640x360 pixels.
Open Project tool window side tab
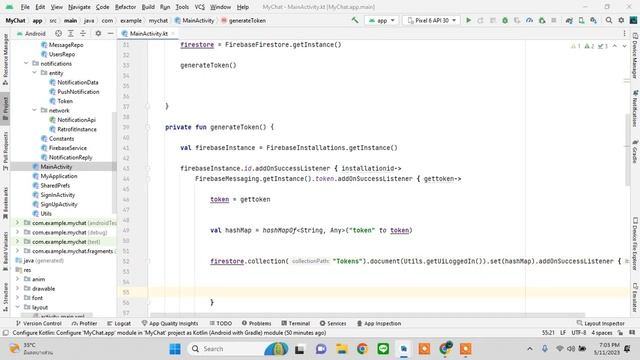[x=5, y=108]
